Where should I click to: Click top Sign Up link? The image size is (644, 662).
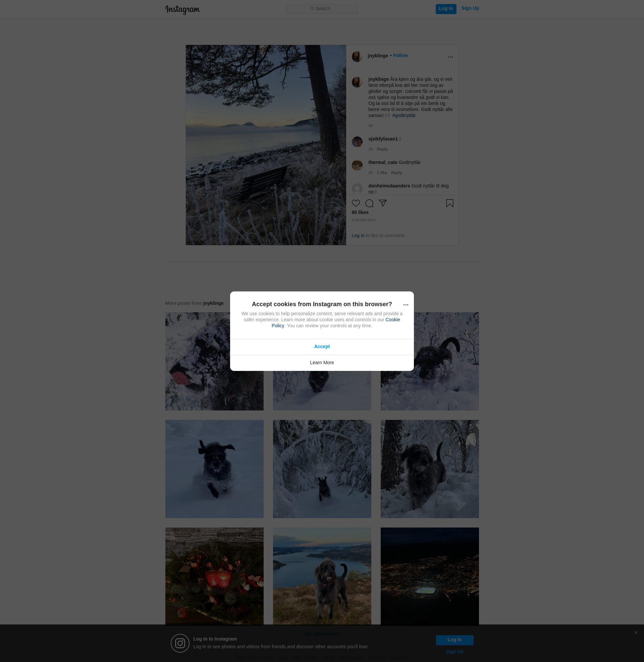470,8
